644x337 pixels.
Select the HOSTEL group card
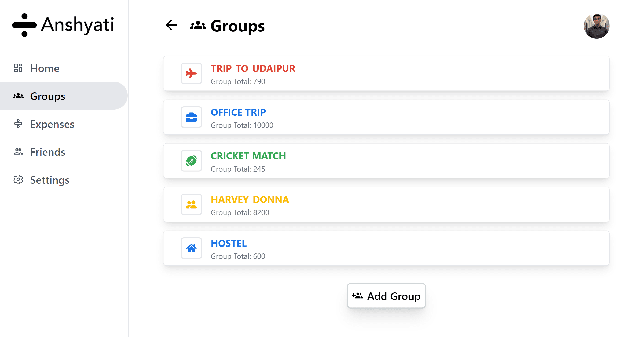(386, 248)
